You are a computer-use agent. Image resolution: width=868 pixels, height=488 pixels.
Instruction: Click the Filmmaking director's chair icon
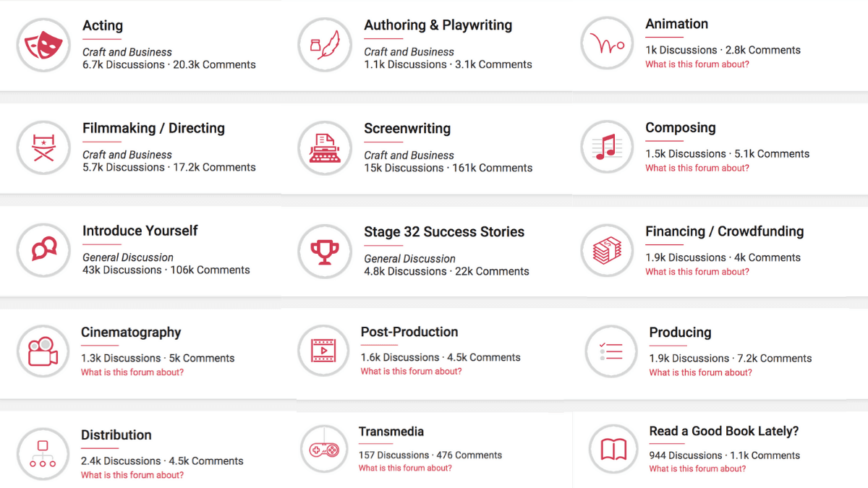43,147
